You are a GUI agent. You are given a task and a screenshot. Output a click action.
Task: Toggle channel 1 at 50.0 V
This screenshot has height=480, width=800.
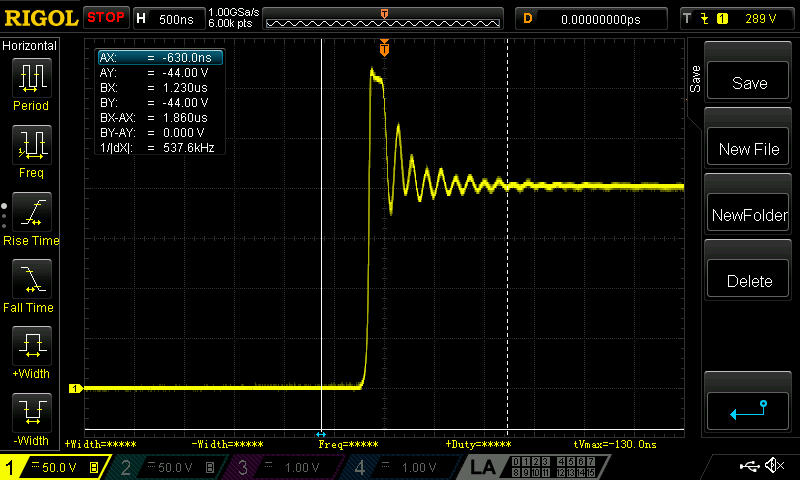coord(54,467)
